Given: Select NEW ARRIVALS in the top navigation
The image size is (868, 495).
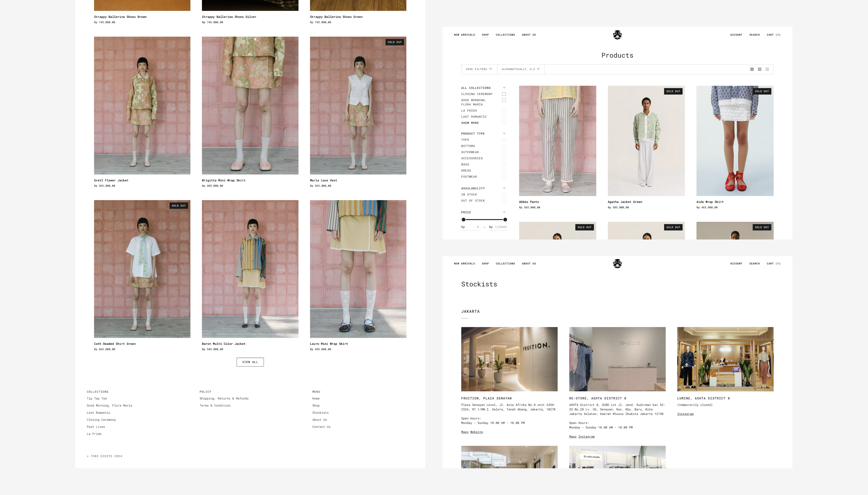Looking at the screenshot, I should click(x=464, y=35).
